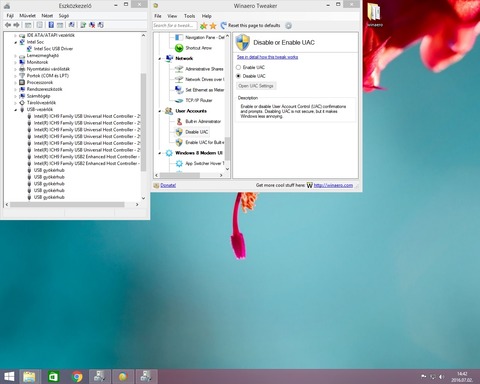Click the Intel Soc USB Driver device icon

tap(29, 49)
